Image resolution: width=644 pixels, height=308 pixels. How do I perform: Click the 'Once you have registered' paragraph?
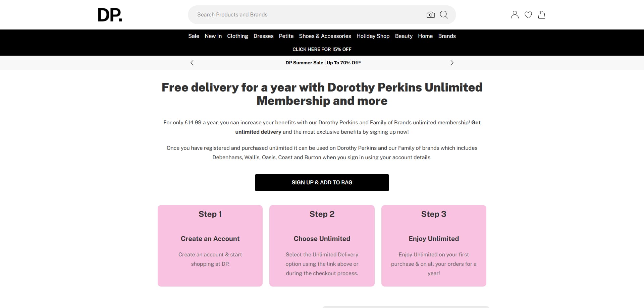322,153
